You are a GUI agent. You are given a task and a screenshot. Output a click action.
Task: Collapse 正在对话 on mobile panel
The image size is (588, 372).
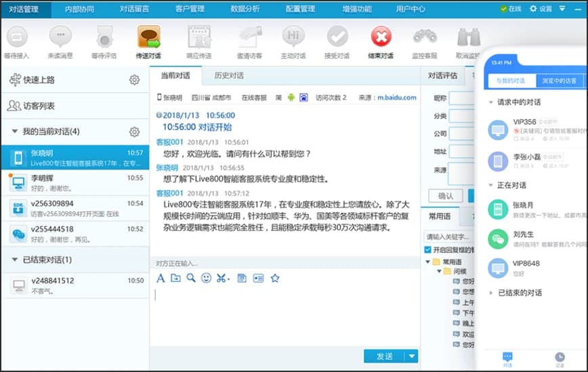[x=490, y=185]
